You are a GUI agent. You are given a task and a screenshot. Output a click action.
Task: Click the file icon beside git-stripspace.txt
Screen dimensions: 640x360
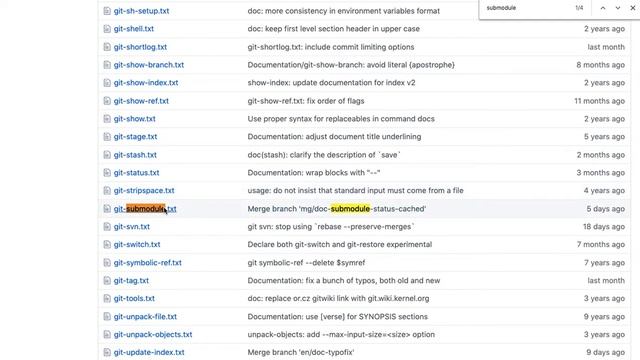coord(107,191)
